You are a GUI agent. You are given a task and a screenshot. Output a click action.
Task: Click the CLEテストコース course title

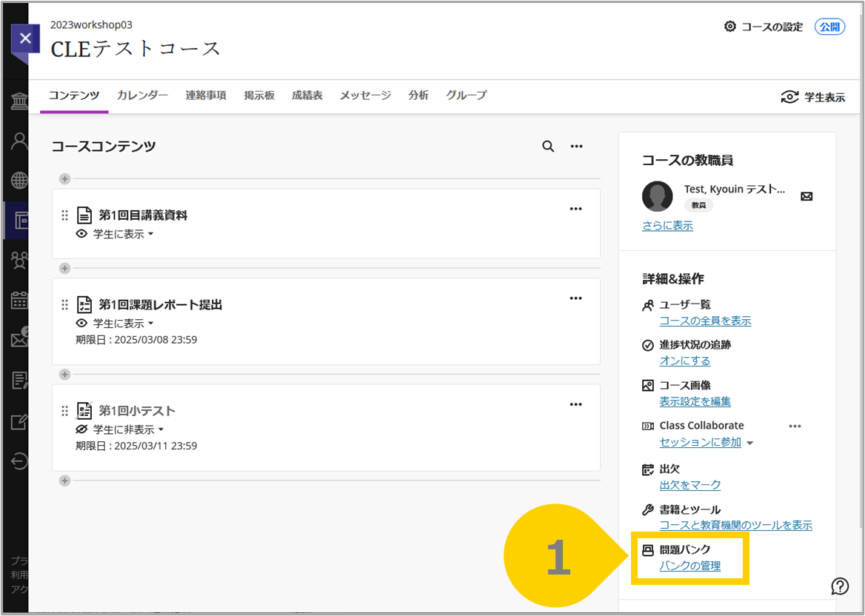[136, 49]
